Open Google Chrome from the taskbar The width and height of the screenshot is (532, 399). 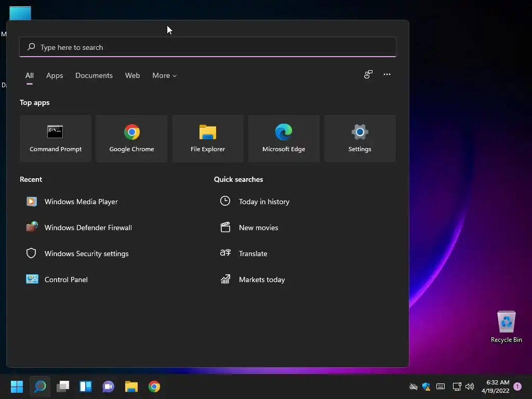pos(154,387)
